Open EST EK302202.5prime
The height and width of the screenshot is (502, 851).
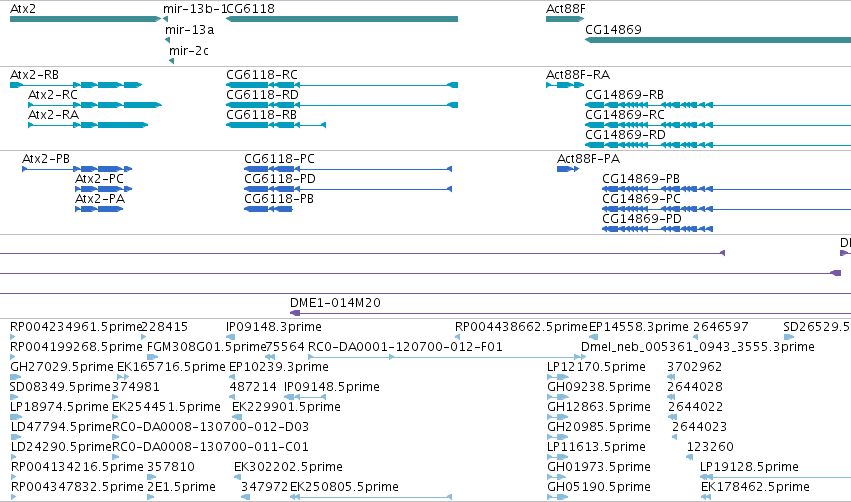[288, 467]
